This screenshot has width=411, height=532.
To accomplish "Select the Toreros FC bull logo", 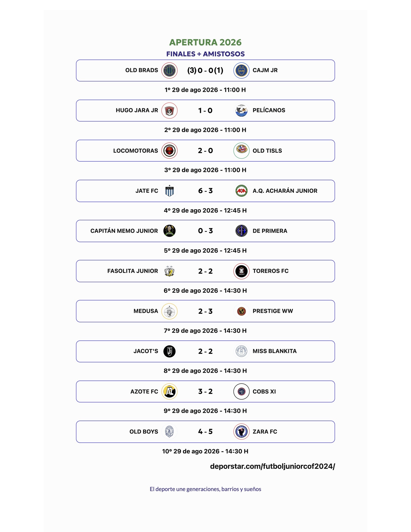I will pos(241,271).
